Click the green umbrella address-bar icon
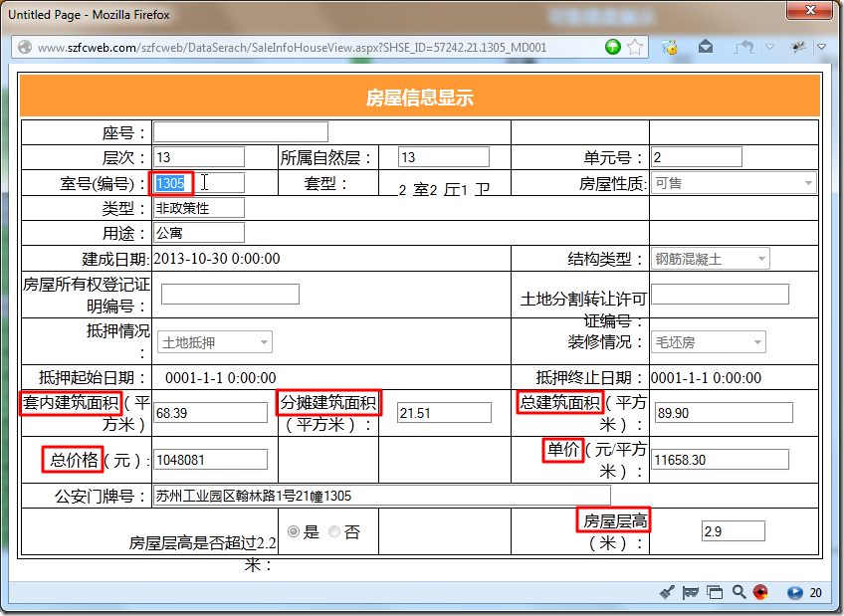Image resolution: width=844 pixels, height=616 pixels. (612, 47)
